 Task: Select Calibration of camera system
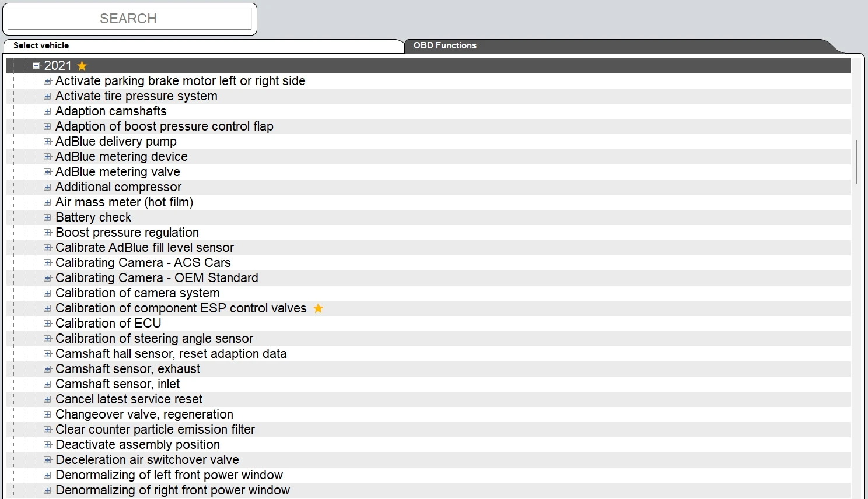pyautogui.click(x=138, y=293)
